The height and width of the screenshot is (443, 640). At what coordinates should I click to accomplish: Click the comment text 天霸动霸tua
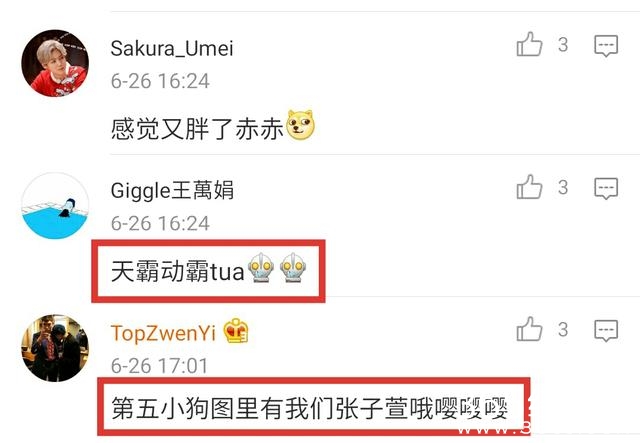tap(178, 271)
